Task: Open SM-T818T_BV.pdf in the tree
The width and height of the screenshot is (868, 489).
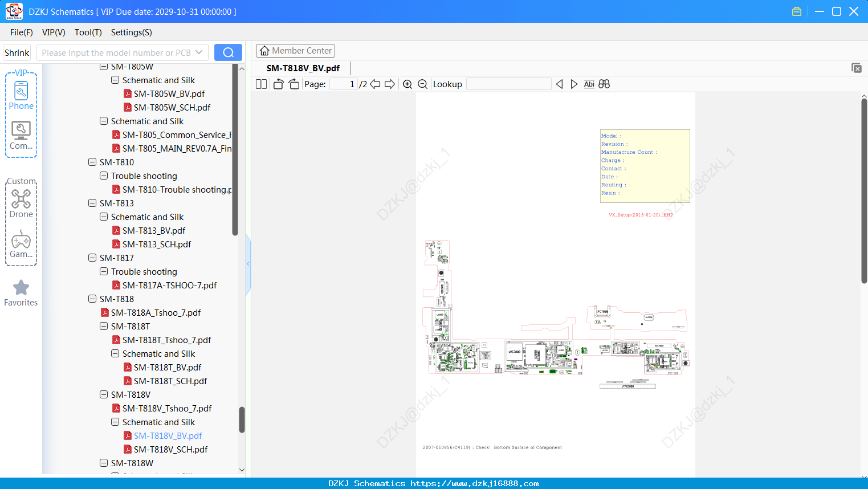Action: (168, 367)
